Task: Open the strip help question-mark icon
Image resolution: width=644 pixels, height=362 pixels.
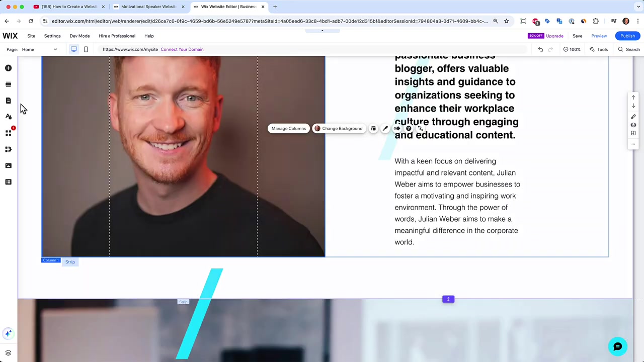Action: point(409,129)
